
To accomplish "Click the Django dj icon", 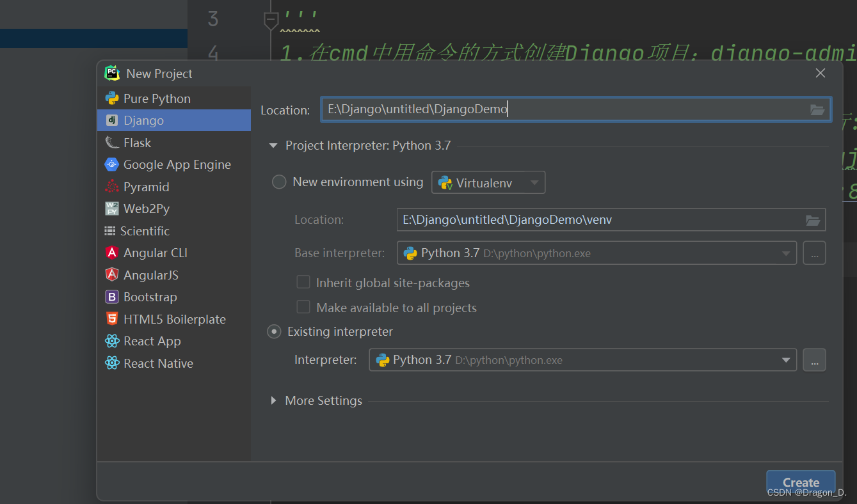I will click(112, 120).
